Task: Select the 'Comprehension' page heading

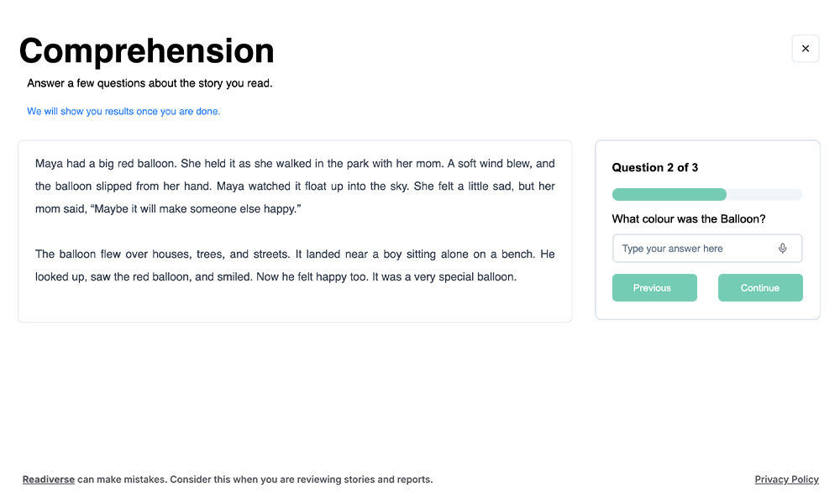Action: 147,51
